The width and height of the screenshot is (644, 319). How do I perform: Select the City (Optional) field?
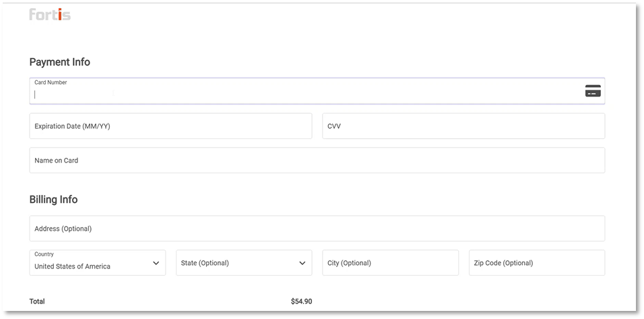point(390,262)
